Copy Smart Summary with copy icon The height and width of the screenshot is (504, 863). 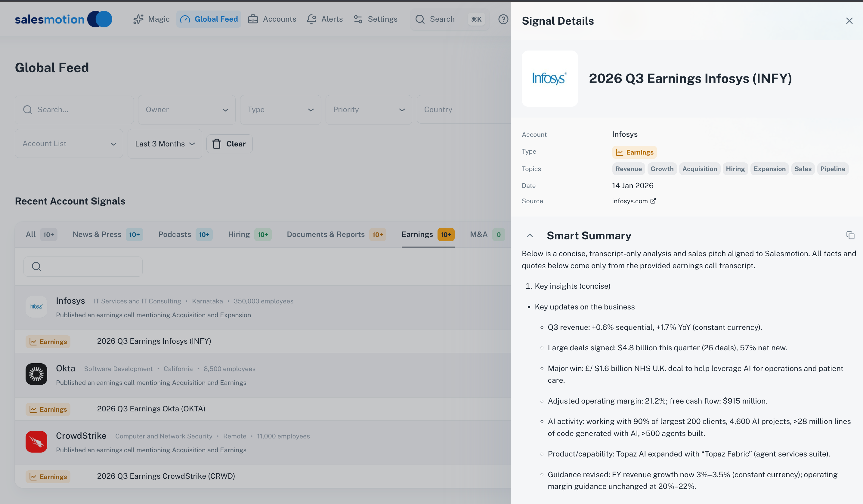pyautogui.click(x=850, y=235)
